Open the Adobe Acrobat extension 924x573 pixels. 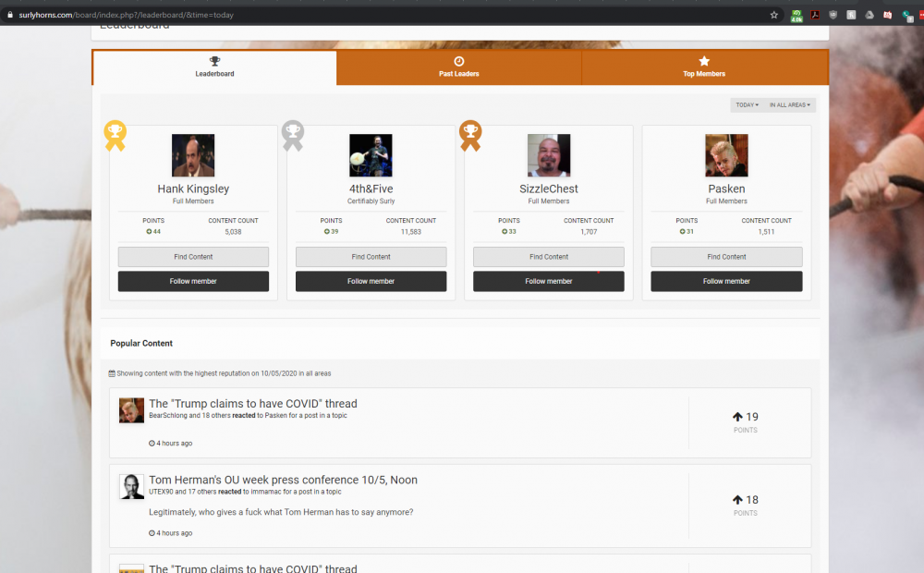[816, 15]
